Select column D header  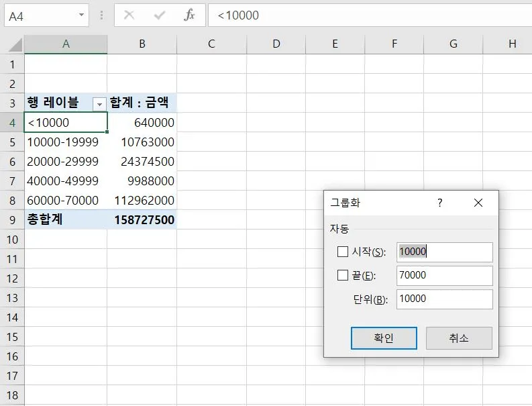click(x=276, y=44)
